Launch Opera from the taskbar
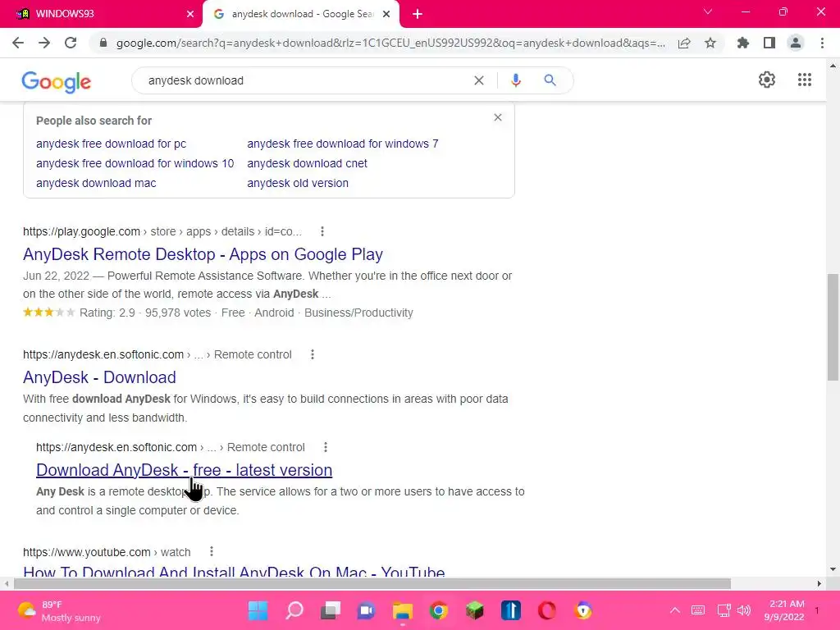This screenshot has height=630, width=840. (547, 610)
